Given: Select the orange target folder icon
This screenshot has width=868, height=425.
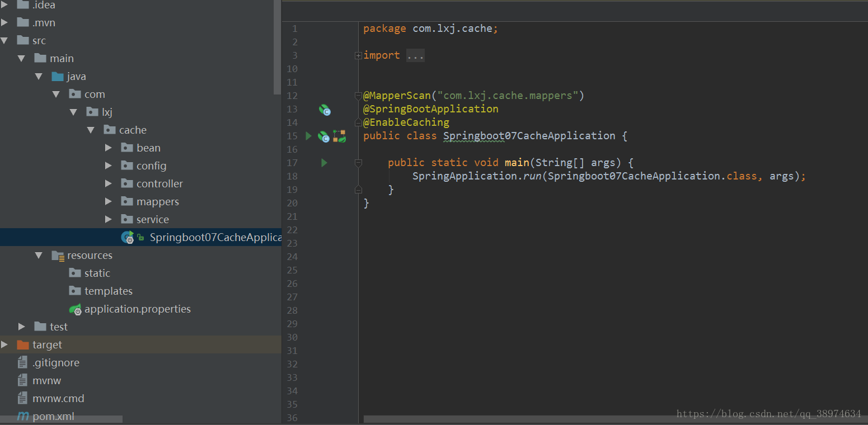Looking at the screenshot, I should [23, 344].
